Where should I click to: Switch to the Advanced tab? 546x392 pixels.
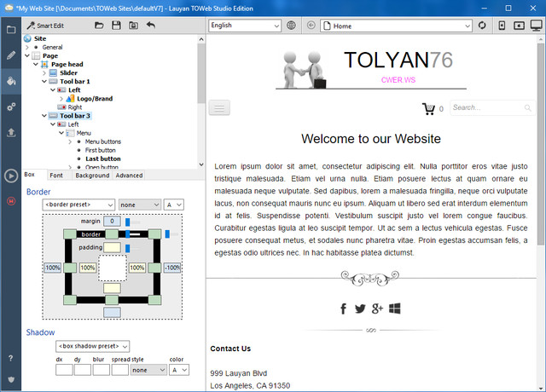pos(129,176)
